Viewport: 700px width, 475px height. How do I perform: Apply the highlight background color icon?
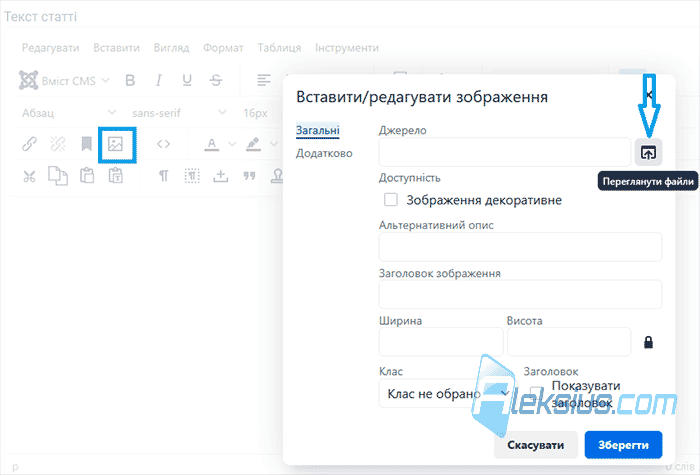253,144
